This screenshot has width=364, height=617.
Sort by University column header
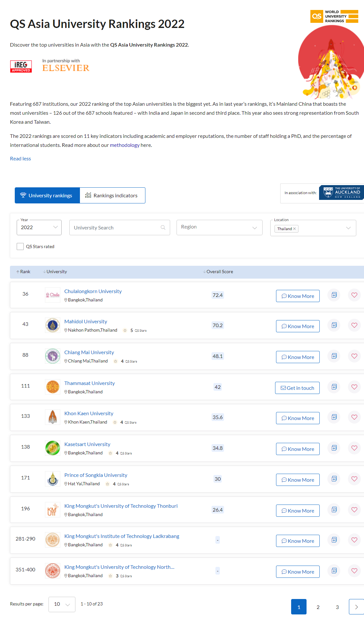point(55,272)
